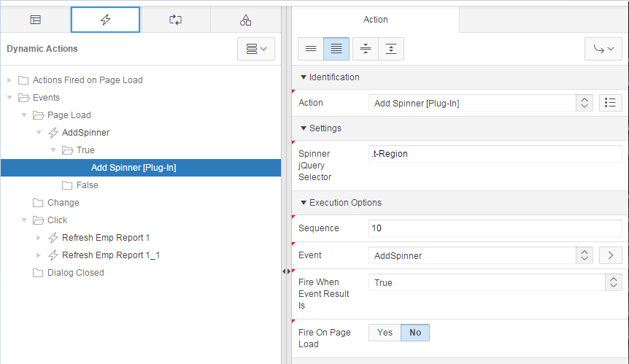
Task: Select the False folder in the tree
Action: click(87, 185)
